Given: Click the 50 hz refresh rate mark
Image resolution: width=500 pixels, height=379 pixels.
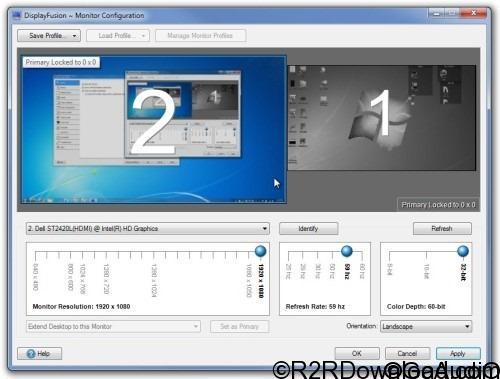Looking at the screenshot, I should [x=332, y=271].
